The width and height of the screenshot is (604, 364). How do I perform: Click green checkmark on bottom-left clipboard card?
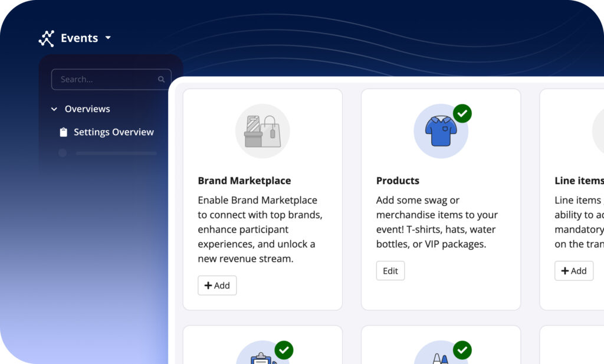(x=284, y=350)
